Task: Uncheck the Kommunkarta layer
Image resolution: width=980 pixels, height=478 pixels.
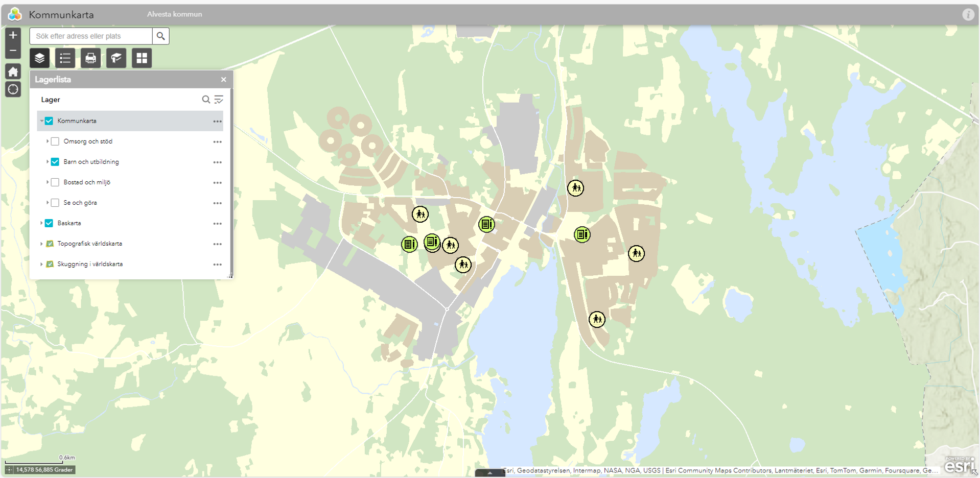Action: (x=48, y=121)
